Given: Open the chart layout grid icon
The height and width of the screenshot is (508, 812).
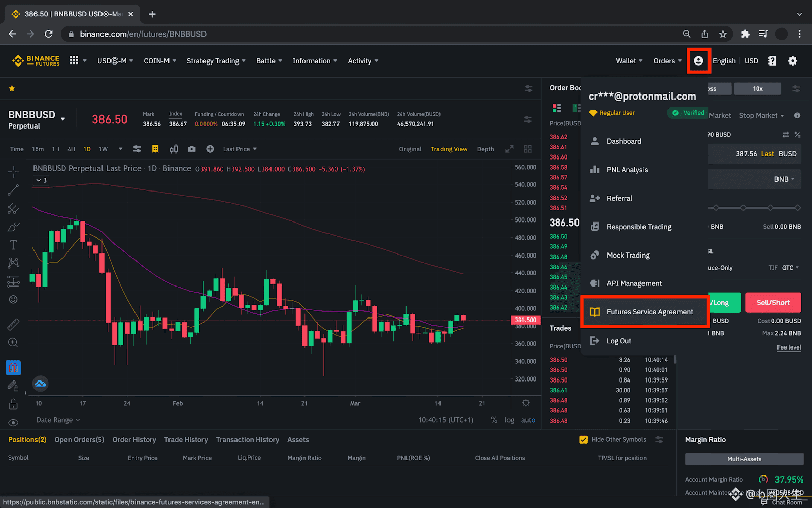Looking at the screenshot, I should [528, 149].
